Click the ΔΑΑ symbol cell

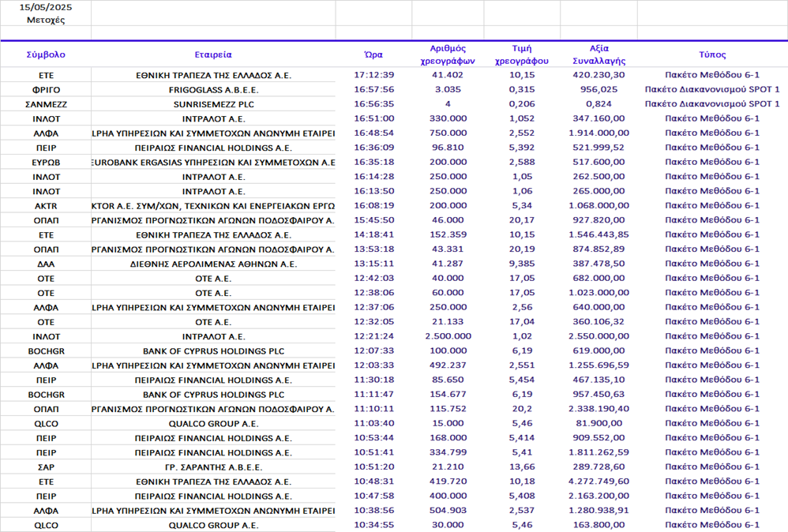pos(46,264)
